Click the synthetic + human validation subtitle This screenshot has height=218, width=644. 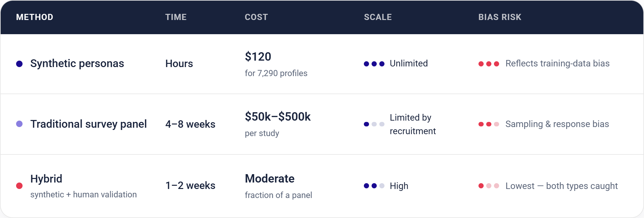[x=83, y=194]
